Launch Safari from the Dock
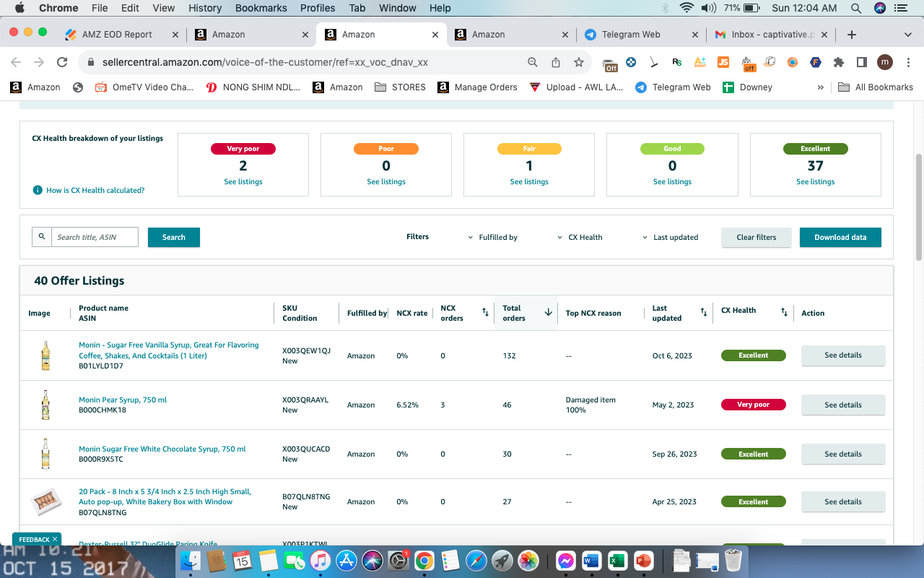Viewport: 924px width, 578px height. 476,560
